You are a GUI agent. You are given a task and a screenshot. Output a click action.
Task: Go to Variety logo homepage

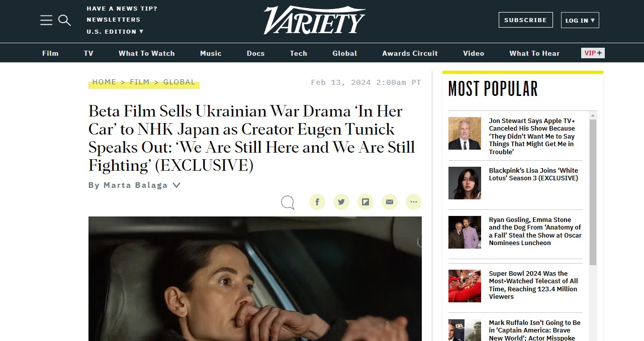coord(314,20)
